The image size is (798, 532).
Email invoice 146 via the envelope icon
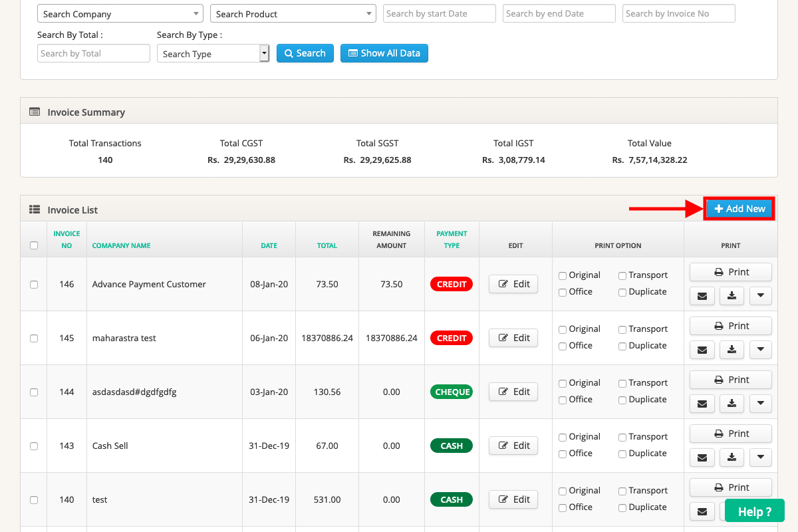point(702,296)
